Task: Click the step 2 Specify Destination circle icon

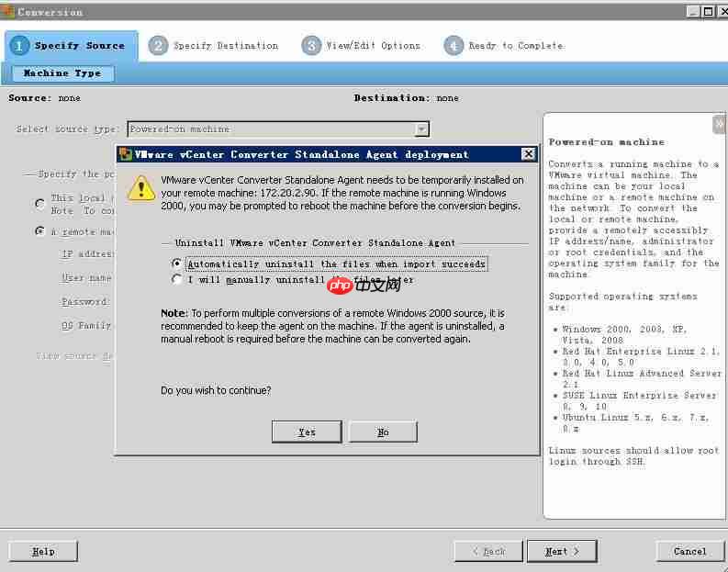Action: 159,45
